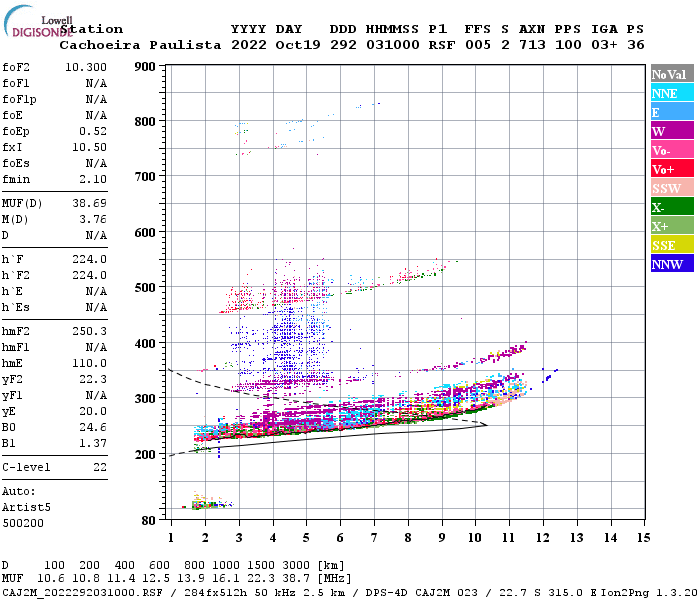
Task: Select the NNW blue legend swatch
Action: (672, 263)
